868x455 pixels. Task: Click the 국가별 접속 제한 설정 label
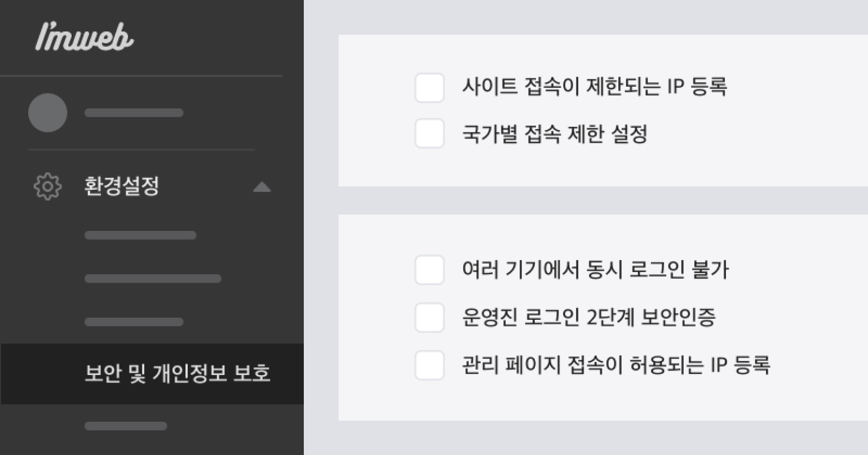(x=555, y=134)
